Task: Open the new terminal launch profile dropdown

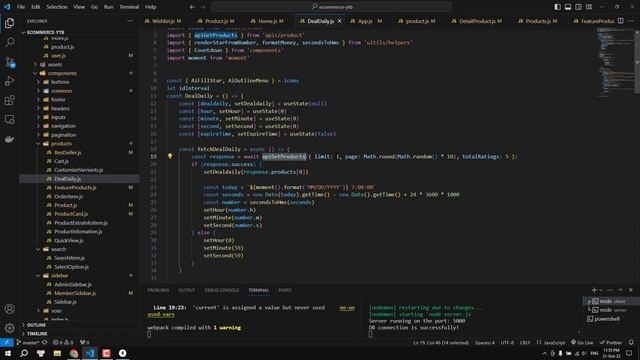Action: 600,290
